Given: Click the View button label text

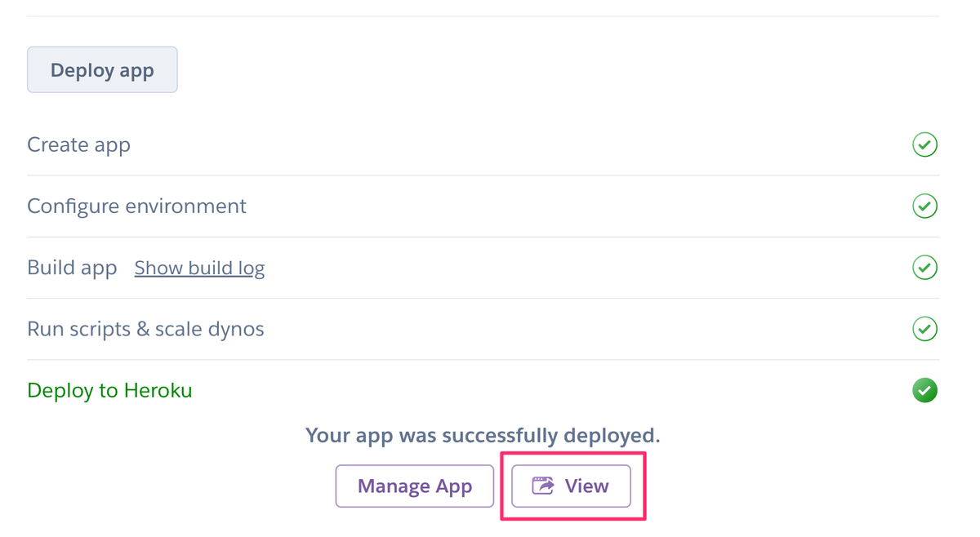Looking at the screenshot, I should coord(586,486).
